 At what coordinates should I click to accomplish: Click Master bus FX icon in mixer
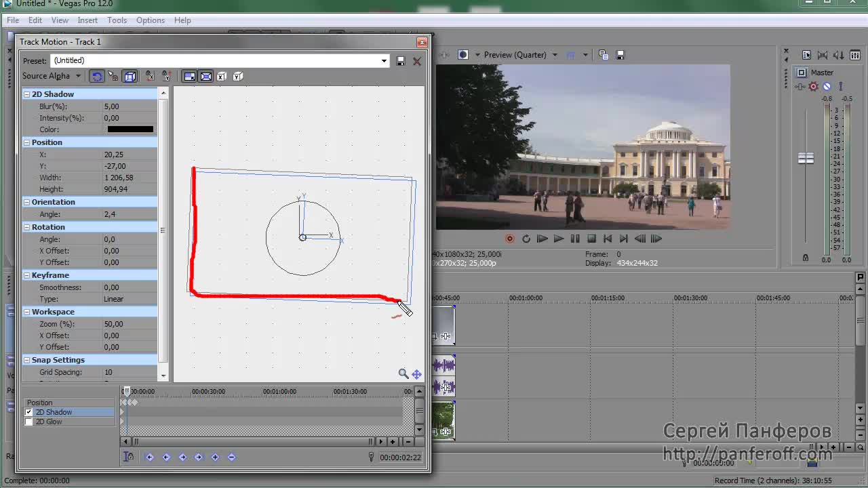coord(801,87)
